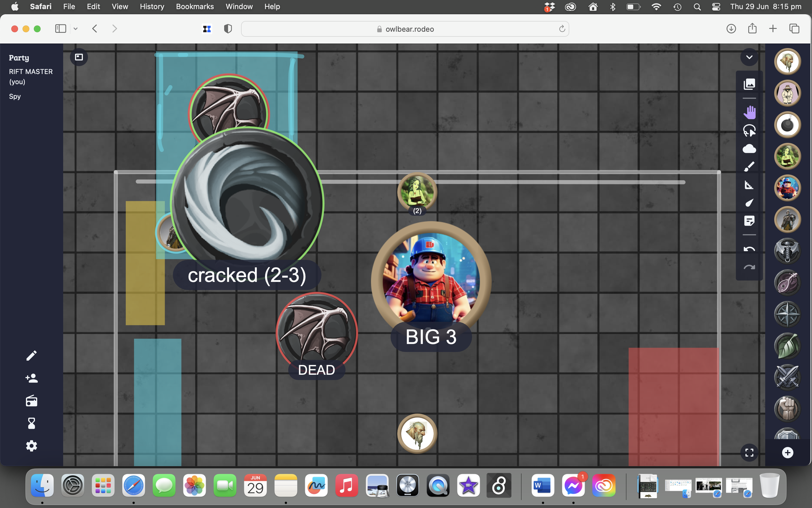Open the Bookmarks menu
Screen dimensions: 812x508
pos(195,7)
